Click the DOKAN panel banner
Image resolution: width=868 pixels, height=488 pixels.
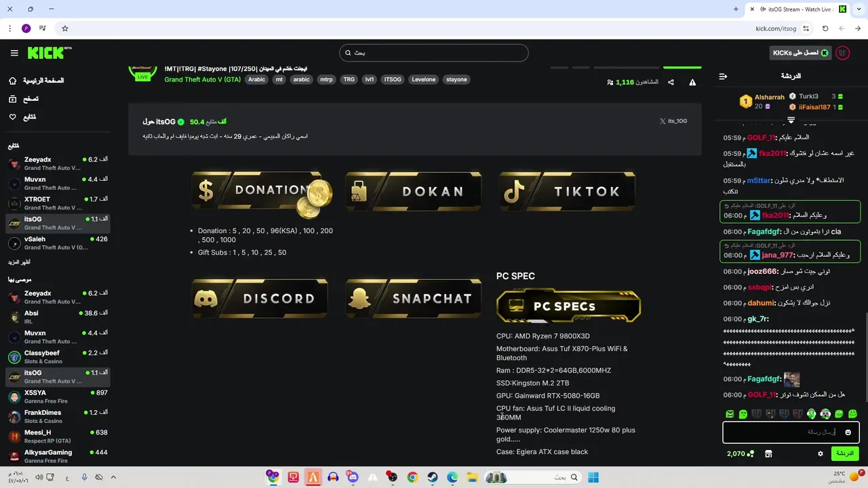pos(414,192)
